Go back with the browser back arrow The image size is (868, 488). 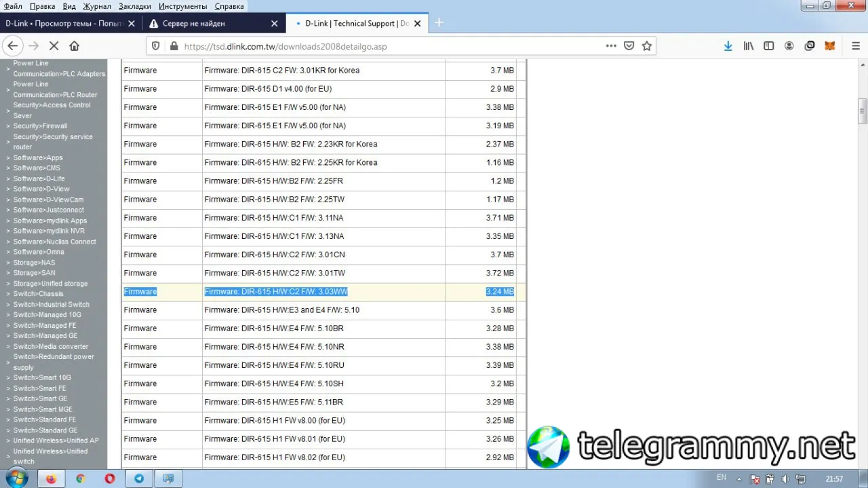12,46
